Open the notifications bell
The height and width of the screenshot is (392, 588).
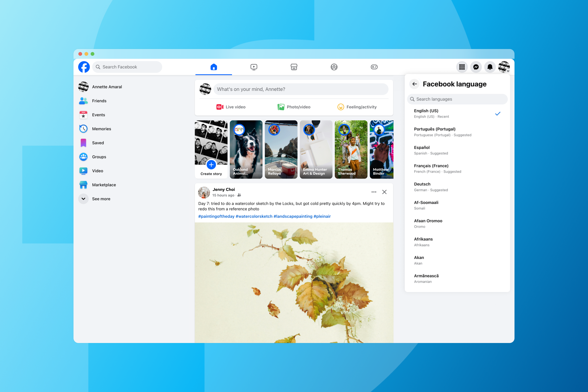coord(490,67)
